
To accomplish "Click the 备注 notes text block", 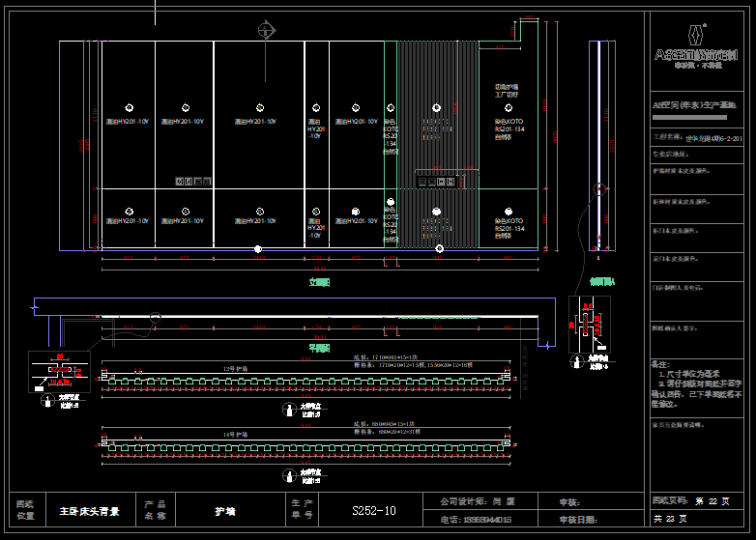I will [x=695, y=383].
